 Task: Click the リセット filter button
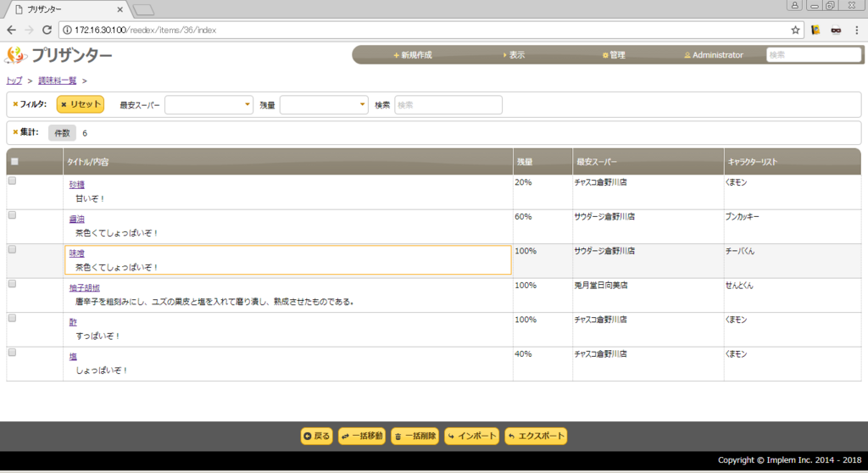(81, 104)
